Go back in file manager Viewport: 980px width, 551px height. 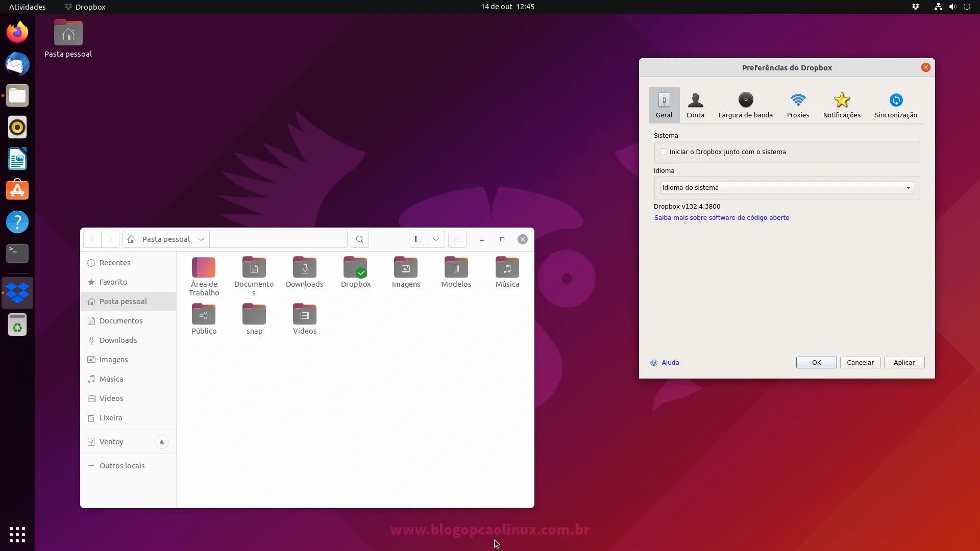point(92,239)
